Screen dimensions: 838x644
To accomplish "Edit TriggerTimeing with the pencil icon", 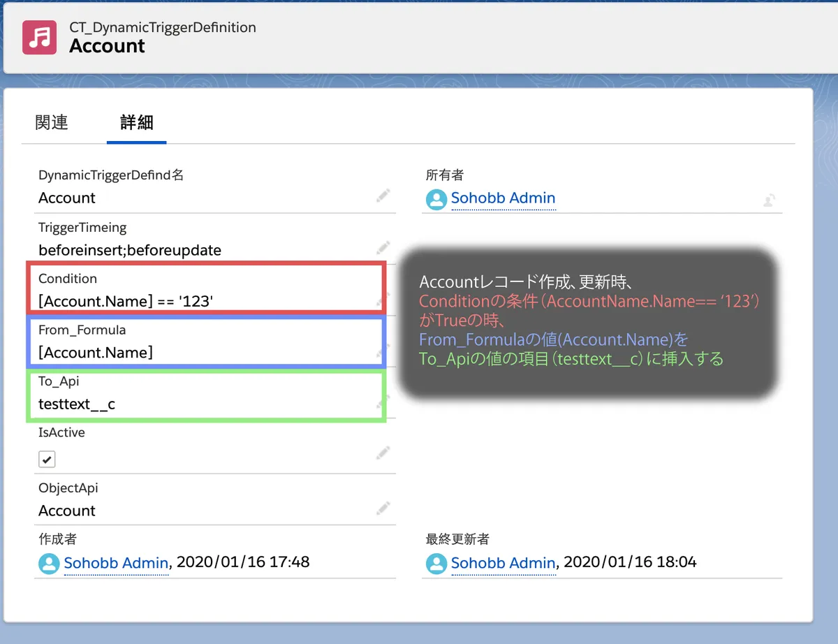I will point(383,247).
